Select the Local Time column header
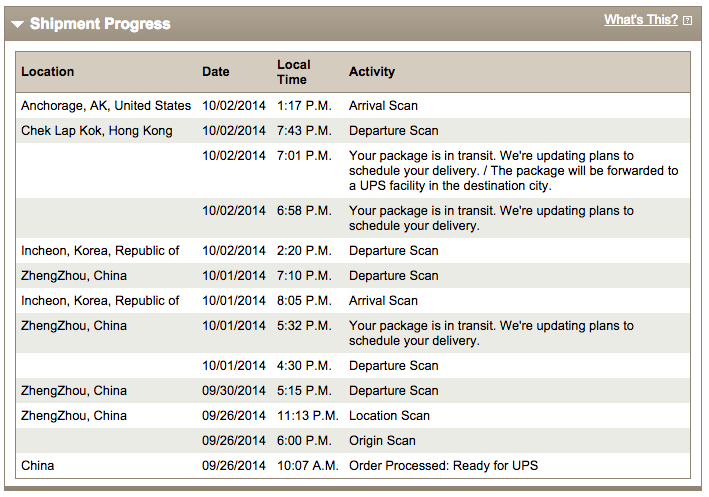 pyautogui.click(x=294, y=72)
